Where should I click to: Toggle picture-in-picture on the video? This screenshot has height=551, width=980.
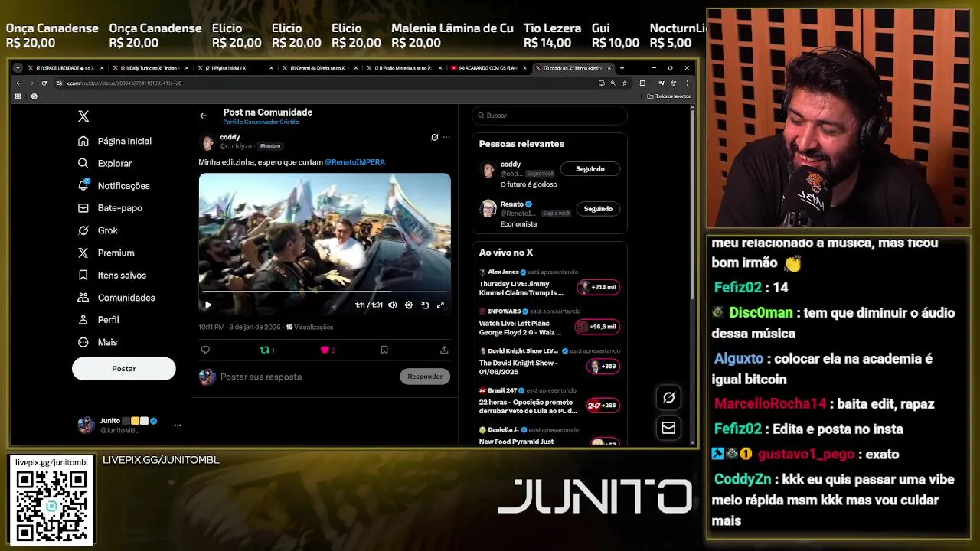point(425,305)
